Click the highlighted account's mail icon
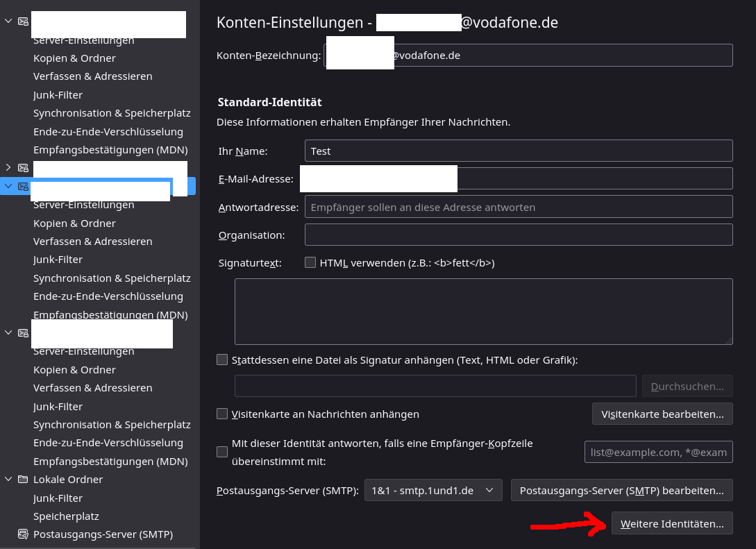 tap(23, 187)
